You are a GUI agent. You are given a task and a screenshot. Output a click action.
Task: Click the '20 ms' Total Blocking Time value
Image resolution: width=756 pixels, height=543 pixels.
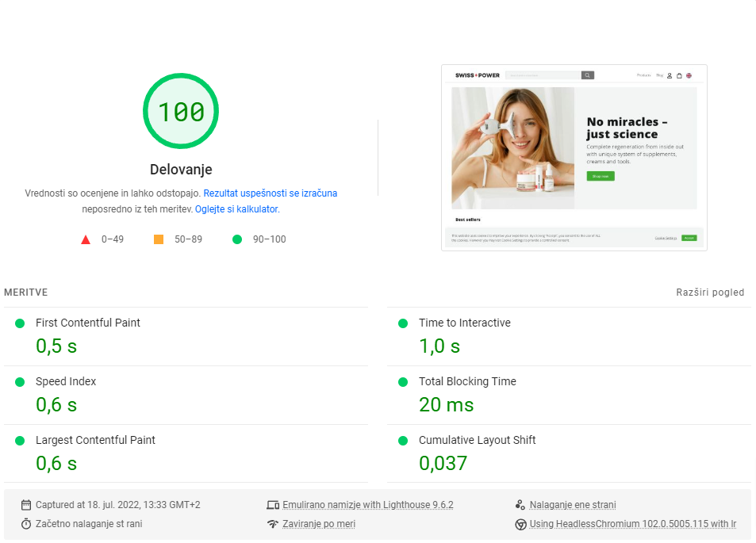click(x=446, y=405)
